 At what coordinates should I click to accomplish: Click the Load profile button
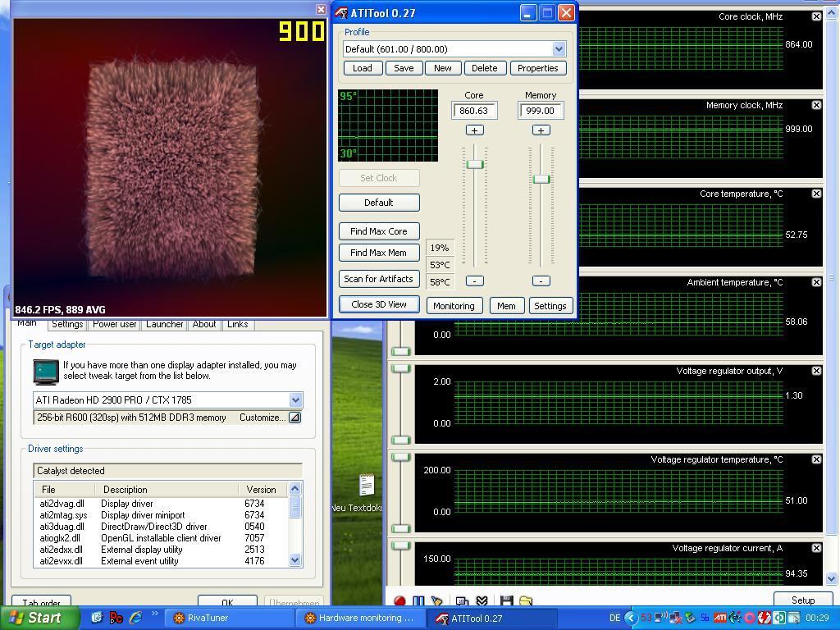(362, 68)
